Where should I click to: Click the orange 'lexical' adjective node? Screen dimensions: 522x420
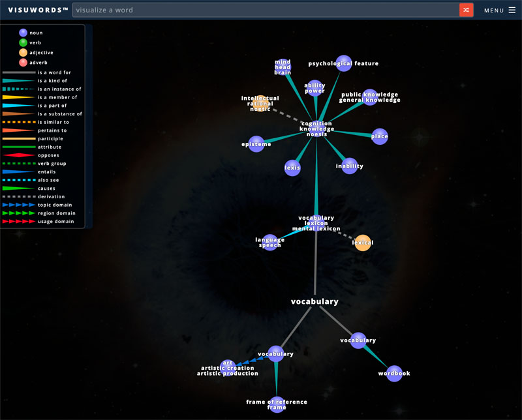363,243
